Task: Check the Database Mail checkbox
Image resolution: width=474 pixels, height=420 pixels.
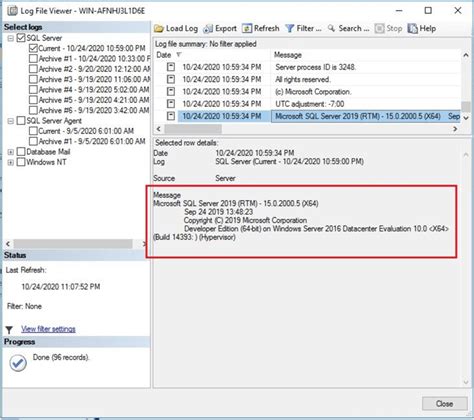Action: click(x=21, y=152)
